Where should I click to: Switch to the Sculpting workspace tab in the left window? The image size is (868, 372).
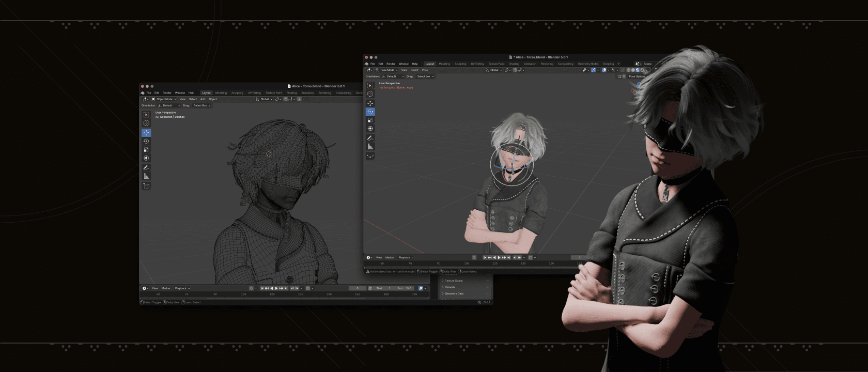[237, 93]
